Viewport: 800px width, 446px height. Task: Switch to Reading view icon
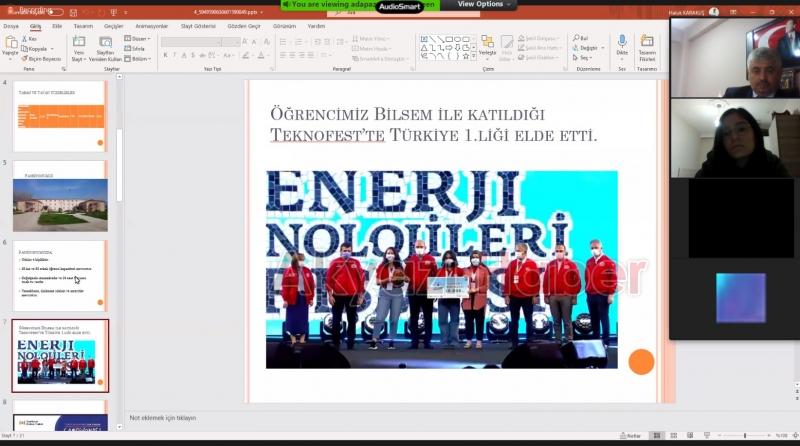point(690,436)
